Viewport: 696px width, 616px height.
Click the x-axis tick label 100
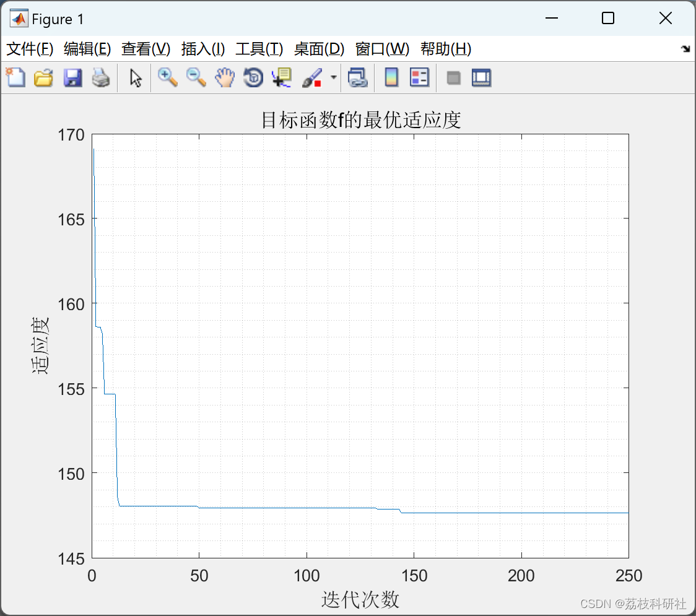point(307,576)
